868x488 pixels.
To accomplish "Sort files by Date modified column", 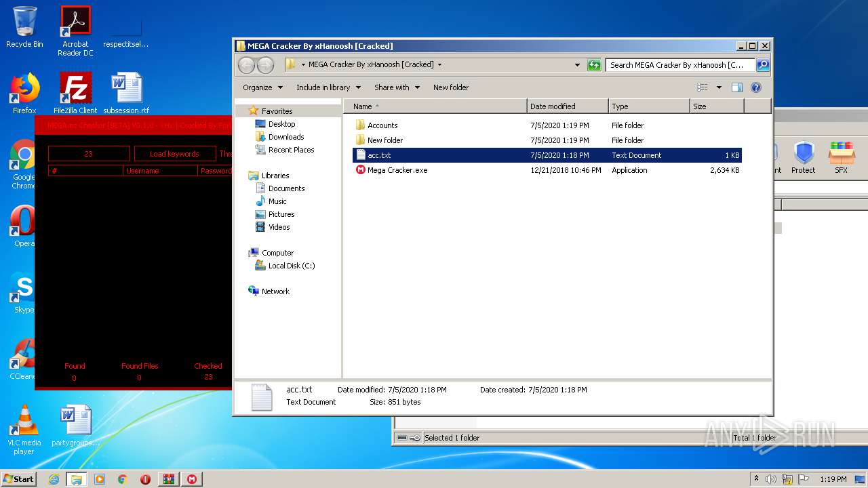I will click(568, 106).
